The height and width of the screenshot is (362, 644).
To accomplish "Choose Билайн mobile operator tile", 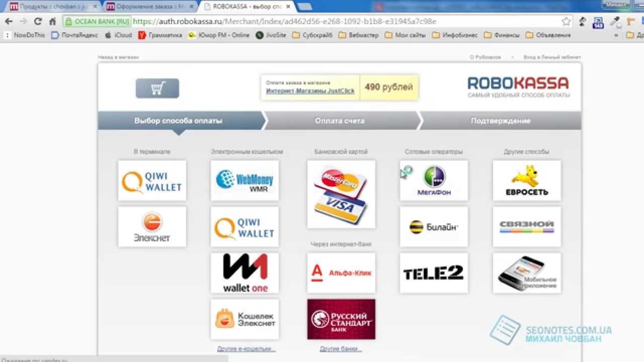I will pos(434,227).
